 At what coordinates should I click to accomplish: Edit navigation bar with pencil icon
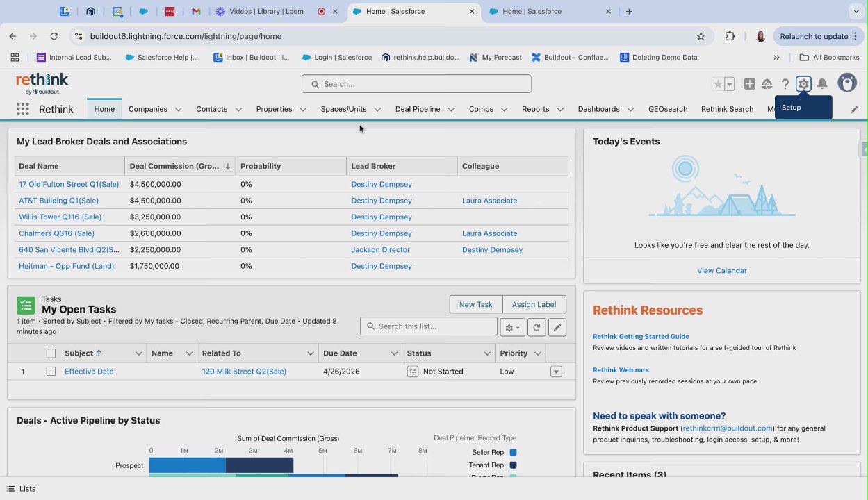tap(854, 110)
